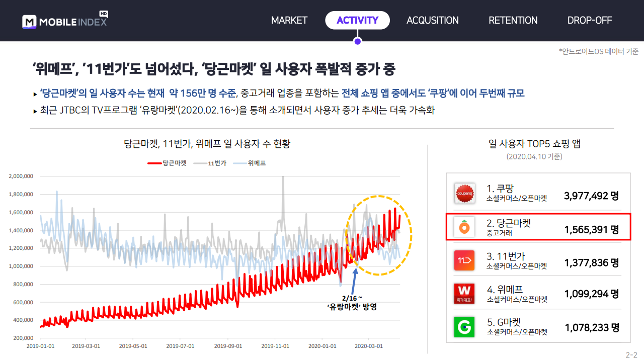Open the RETENTION tab
Screen dimensions: 644x362
tap(513, 20)
